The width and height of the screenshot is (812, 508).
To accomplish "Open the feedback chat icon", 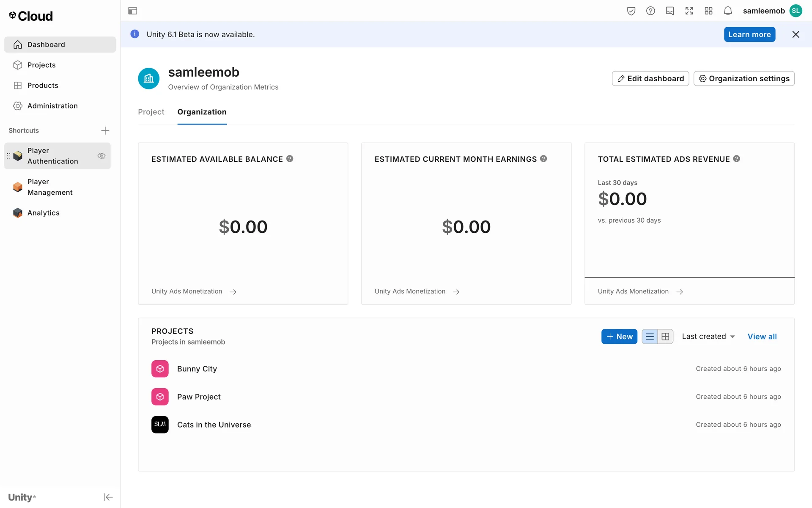I will coord(669,11).
